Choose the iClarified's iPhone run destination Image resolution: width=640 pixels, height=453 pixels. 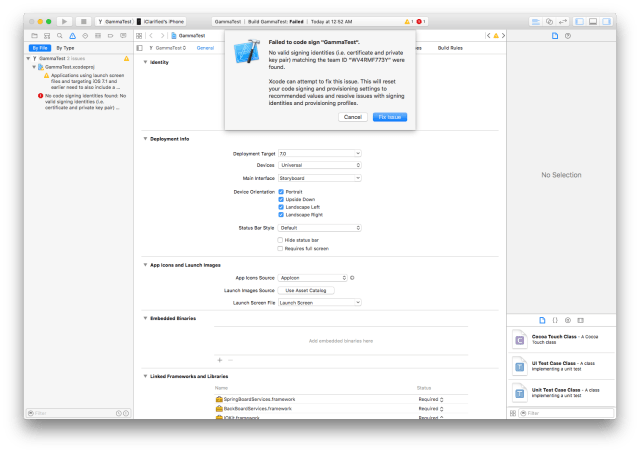(x=161, y=22)
